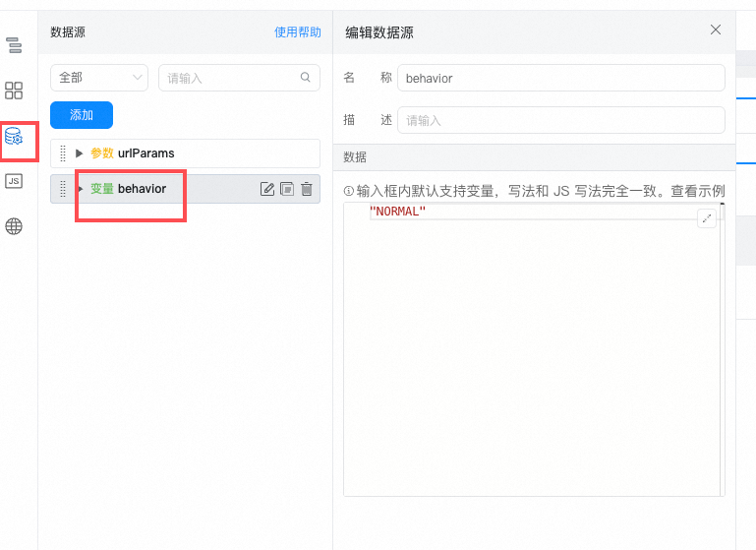Select the data source database icon

pos(14,137)
